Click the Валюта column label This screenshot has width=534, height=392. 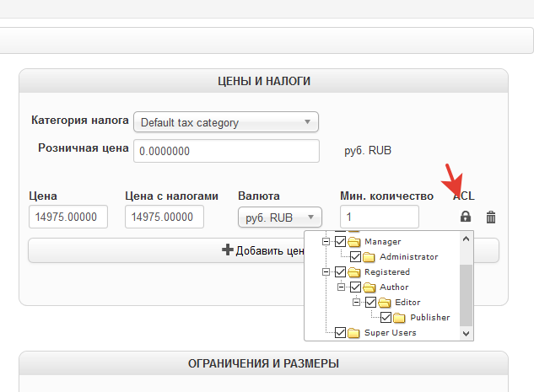click(258, 196)
